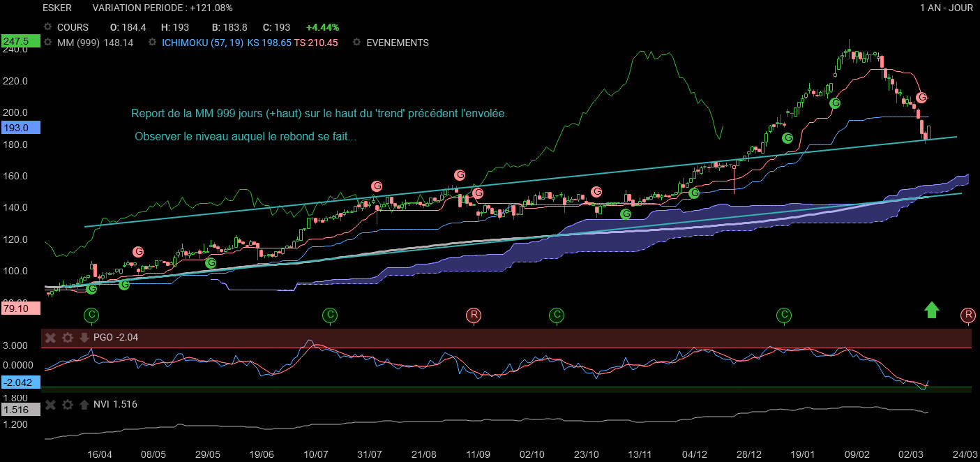Remove the PGO indicator panel
The image size is (980, 462).
click(x=50, y=338)
